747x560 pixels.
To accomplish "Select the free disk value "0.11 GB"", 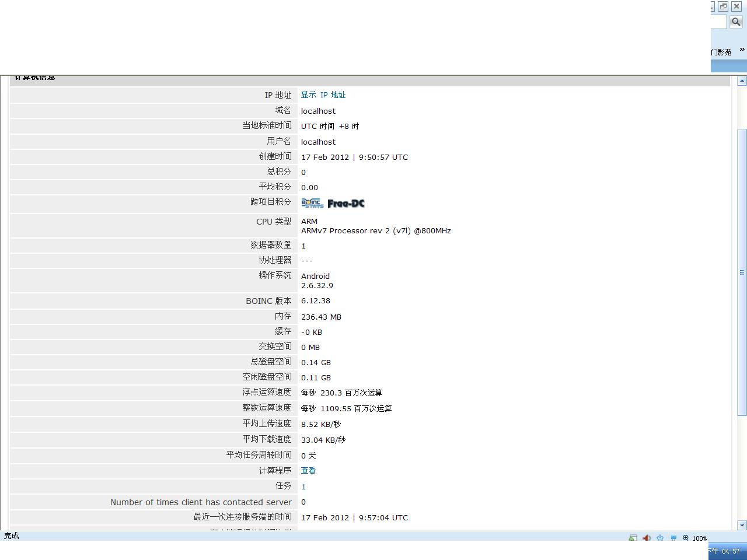I will pyautogui.click(x=316, y=377).
